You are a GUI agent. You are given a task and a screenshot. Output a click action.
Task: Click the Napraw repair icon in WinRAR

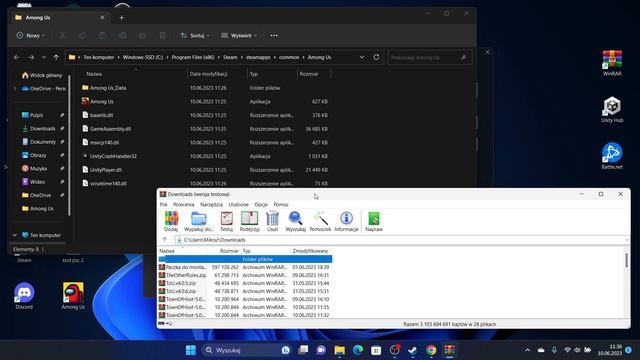pyautogui.click(x=374, y=222)
